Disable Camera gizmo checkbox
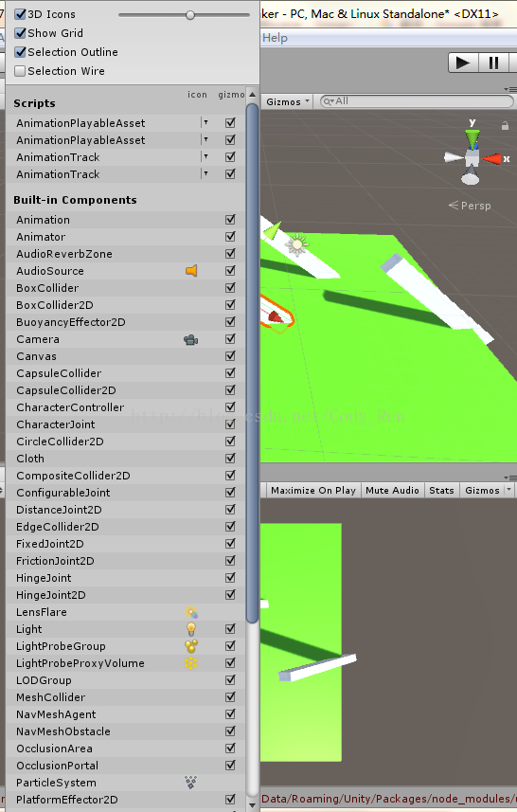 [x=230, y=339]
